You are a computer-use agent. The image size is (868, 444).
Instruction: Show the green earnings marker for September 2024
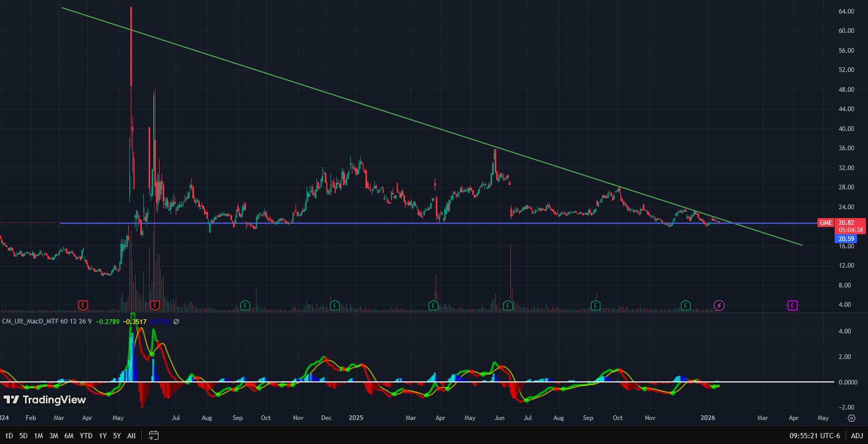coord(245,305)
